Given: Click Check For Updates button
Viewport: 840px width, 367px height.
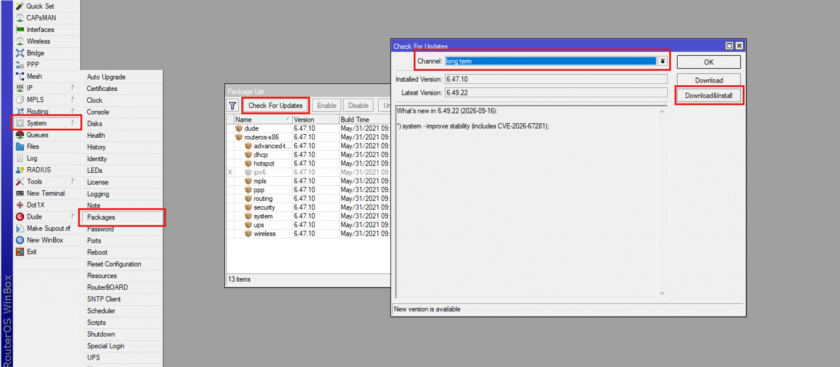Looking at the screenshot, I should pos(275,106).
